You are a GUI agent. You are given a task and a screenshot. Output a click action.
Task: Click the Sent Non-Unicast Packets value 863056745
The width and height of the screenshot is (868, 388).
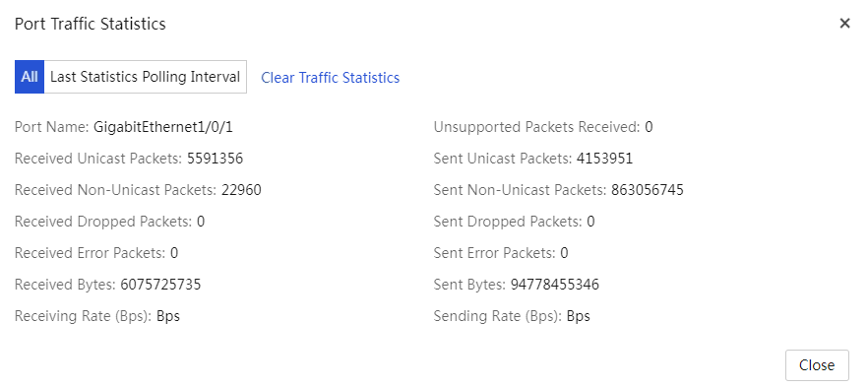click(648, 191)
